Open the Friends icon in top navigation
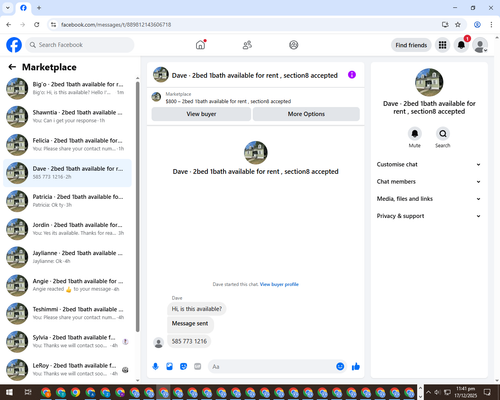Screen dimensions: 500x400 pos(247,45)
